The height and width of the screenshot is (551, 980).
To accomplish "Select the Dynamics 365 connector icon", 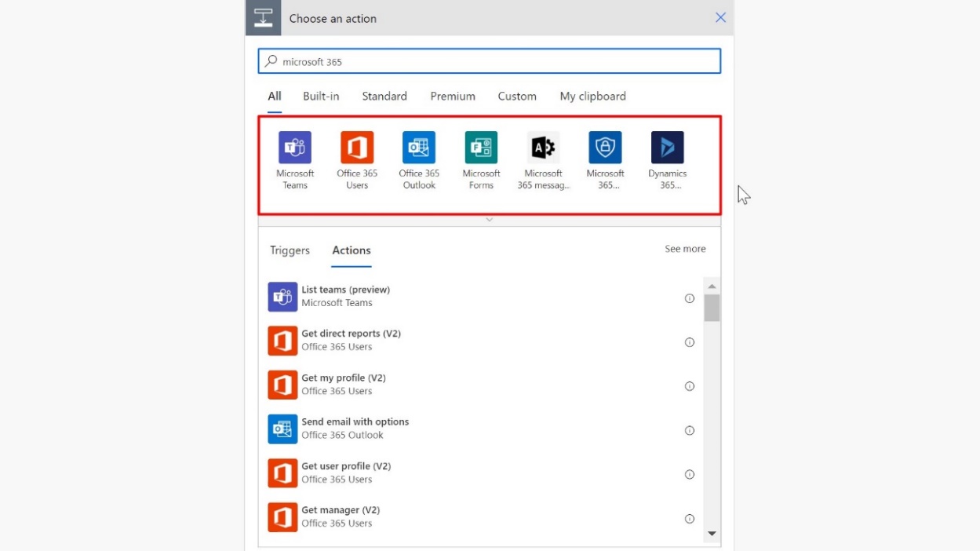I will 668,148.
